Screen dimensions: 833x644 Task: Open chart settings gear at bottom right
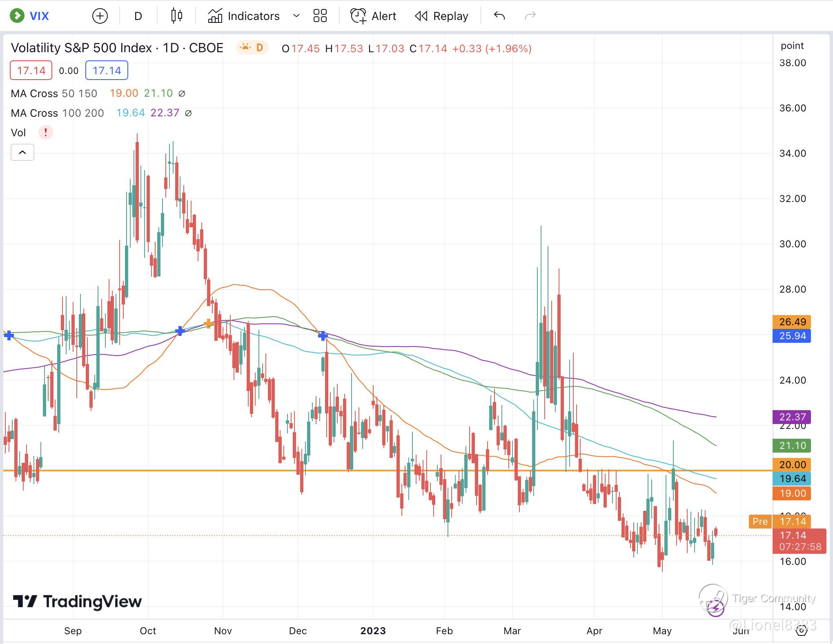pyautogui.click(x=802, y=631)
